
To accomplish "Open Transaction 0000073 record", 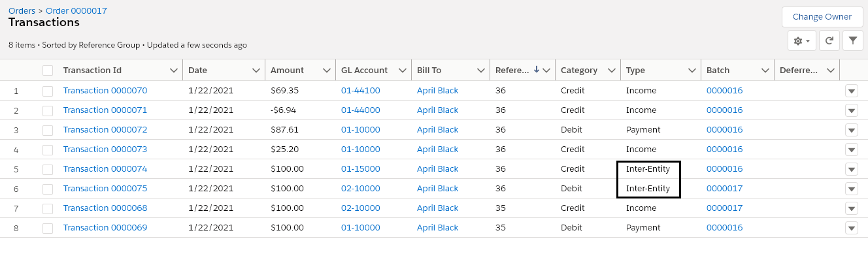I will [x=105, y=150].
